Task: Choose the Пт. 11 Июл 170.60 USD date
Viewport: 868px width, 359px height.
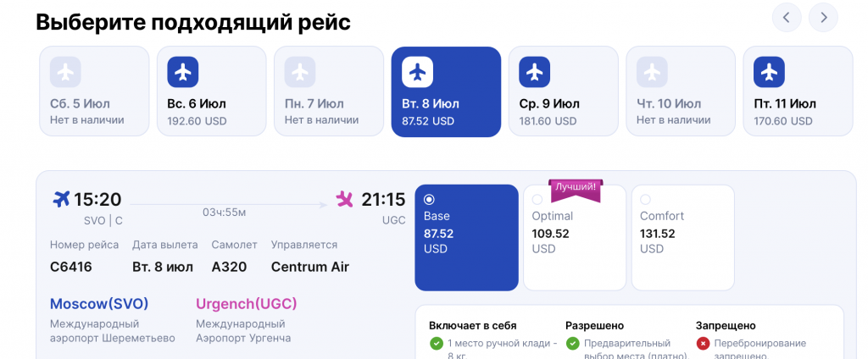Action: coord(798,91)
